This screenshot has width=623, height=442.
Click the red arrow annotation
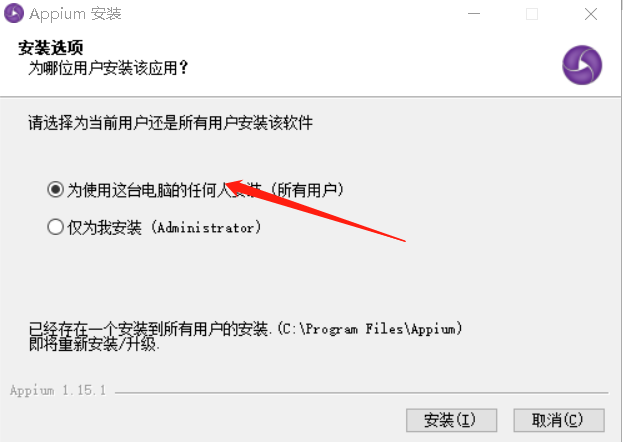pos(315,210)
